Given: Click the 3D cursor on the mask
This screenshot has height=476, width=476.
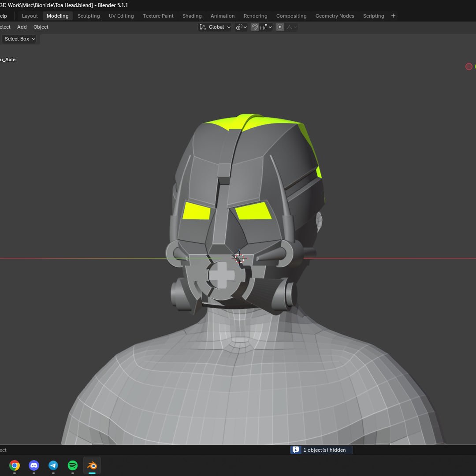Looking at the screenshot, I should click(239, 258).
